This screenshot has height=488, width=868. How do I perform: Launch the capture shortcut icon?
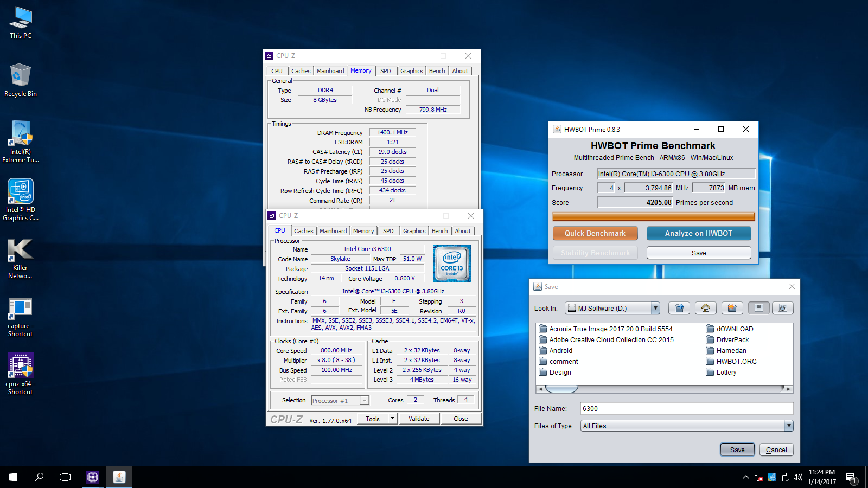[x=21, y=317]
